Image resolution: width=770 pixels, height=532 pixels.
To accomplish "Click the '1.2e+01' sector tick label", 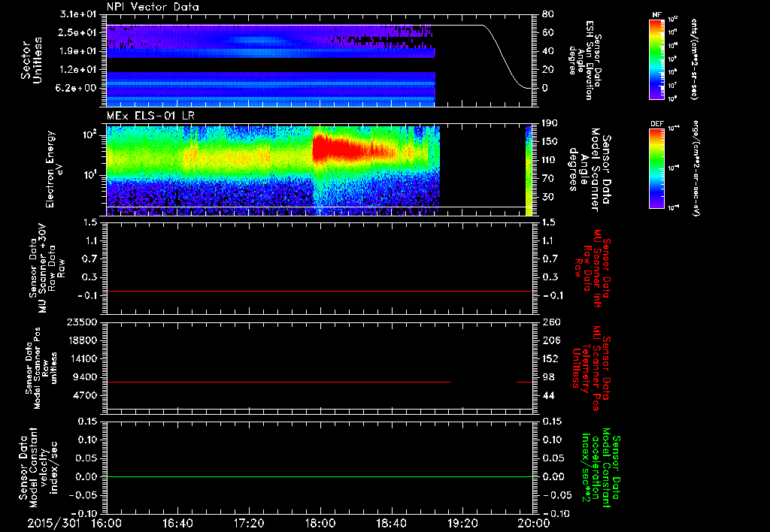I will click(78, 70).
